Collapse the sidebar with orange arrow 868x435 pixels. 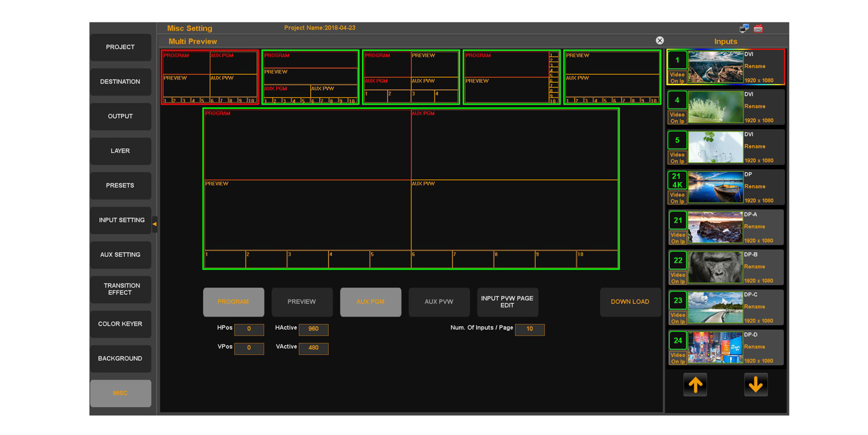tap(155, 224)
